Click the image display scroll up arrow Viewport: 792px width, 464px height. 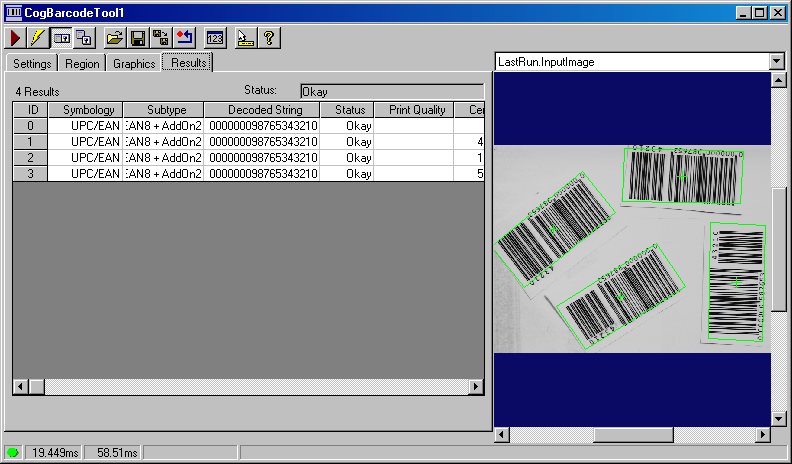(778, 80)
